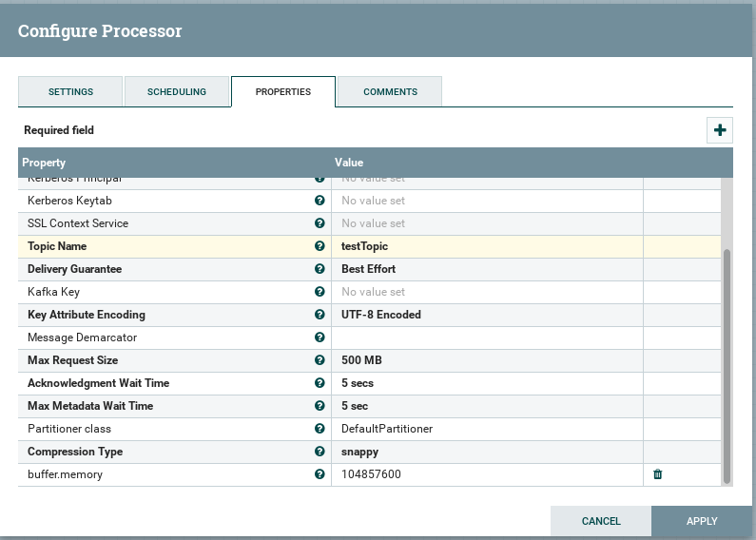Select the Max Metadata Wait Time label
This screenshot has height=540, width=756.
click(x=90, y=406)
